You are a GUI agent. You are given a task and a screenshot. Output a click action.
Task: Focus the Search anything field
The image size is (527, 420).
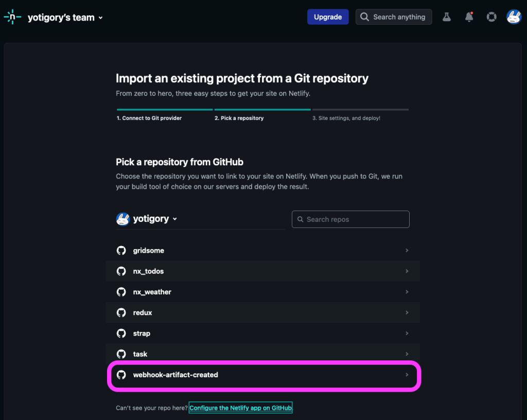[394, 17]
